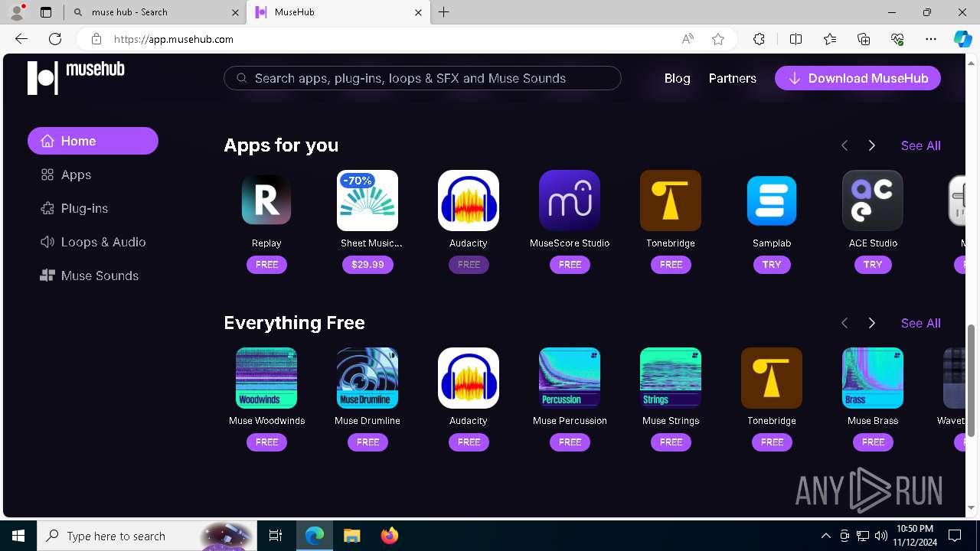Open a new browser tab
Screen dimensions: 980x551
(444, 12)
